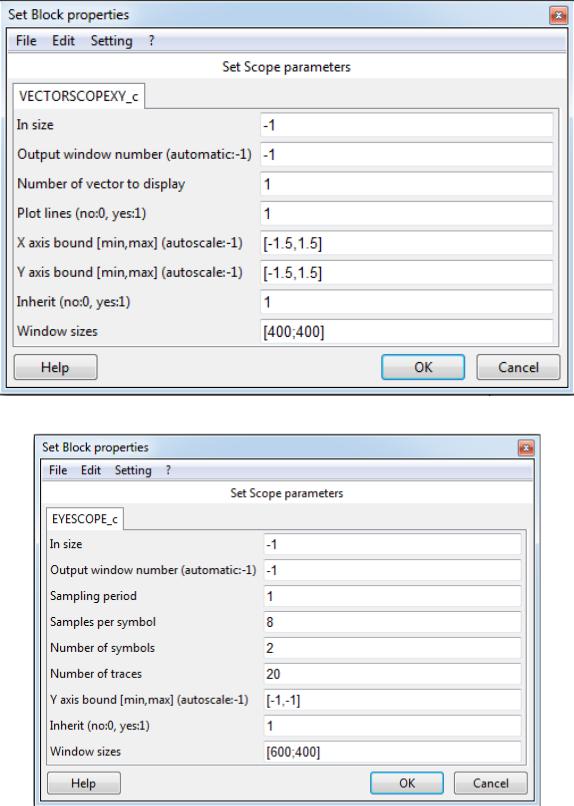Open Edit menu in EYESCOPE_c dialog
The height and width of the screenshot is (806, 574).
point(91,470)
